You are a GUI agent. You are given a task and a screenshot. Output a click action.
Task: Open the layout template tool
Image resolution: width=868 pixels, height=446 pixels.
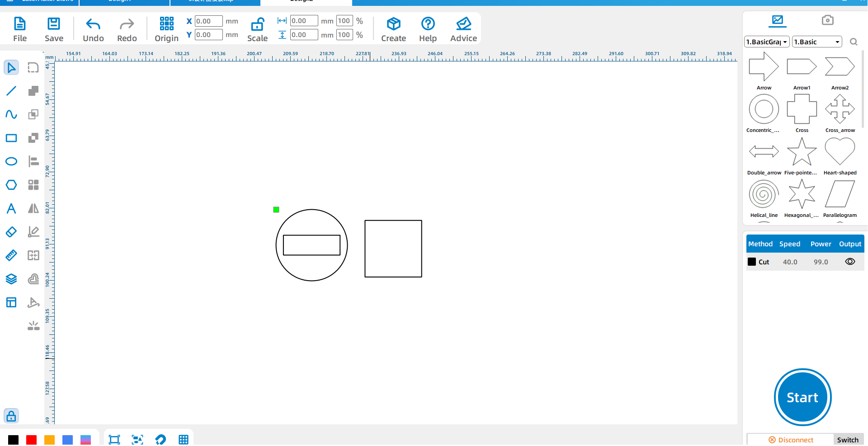11,302
